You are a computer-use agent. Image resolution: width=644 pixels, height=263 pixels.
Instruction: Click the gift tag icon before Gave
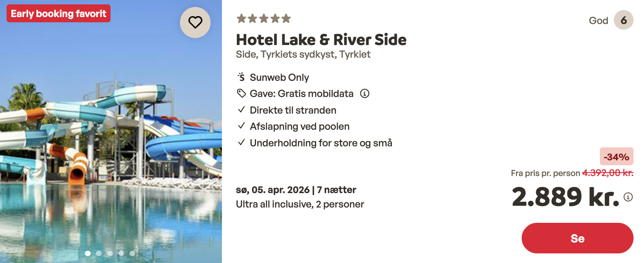241,93
